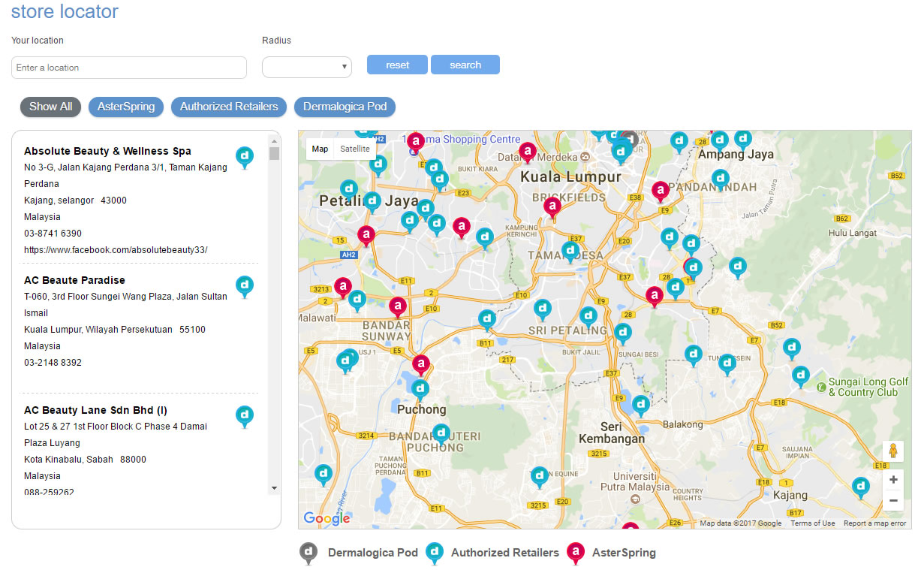Click the red AsterSpring legend icon
Image resolution: width=924 pixels, height=570 pixels.
(576, 553)
